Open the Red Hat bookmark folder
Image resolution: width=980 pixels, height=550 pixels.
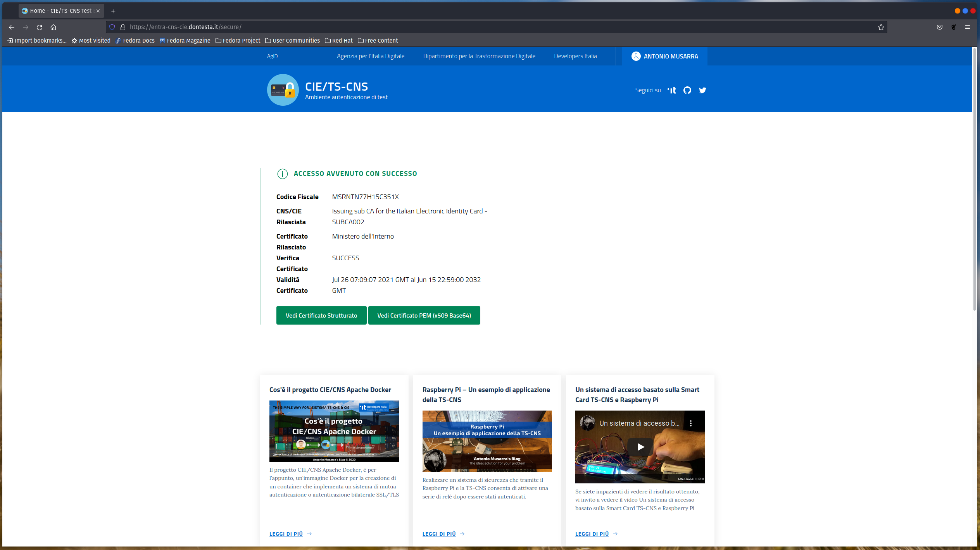338,41
